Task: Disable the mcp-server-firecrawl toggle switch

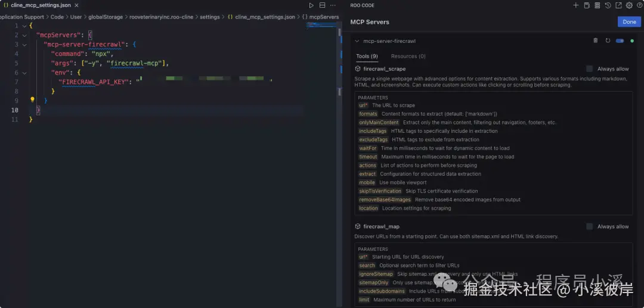Action: (620, 41)
